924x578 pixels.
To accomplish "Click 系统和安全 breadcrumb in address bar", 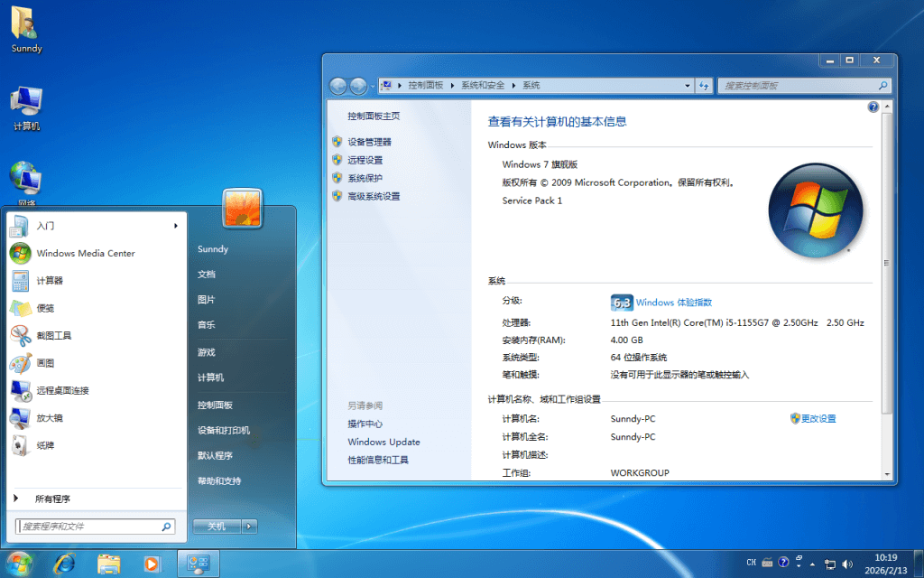I will pyautogui.click(x=483, y=86).
